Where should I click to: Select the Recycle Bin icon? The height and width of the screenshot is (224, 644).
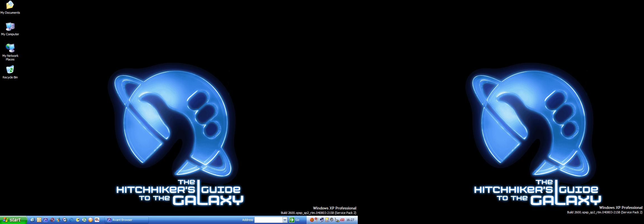10,72
